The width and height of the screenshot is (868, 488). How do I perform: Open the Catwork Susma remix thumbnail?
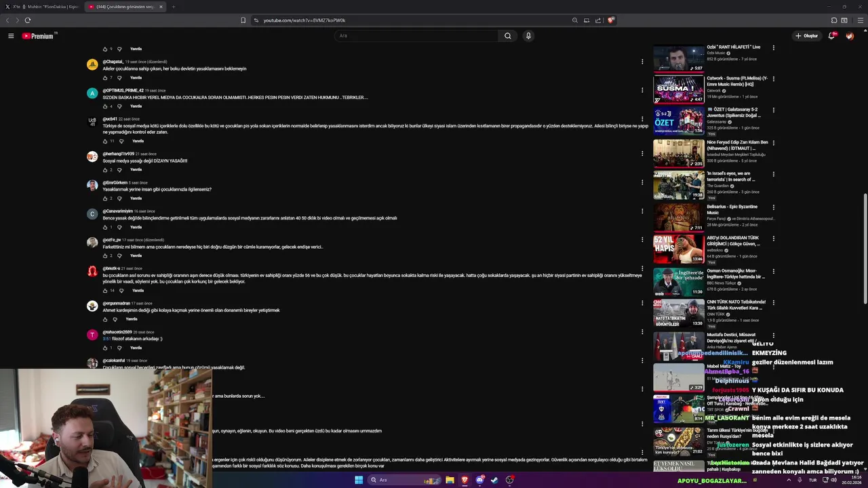click(679, 89)
